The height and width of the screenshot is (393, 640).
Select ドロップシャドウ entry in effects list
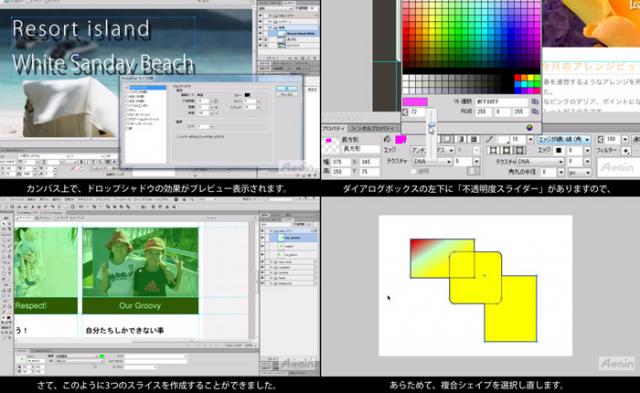pos(147,87)
